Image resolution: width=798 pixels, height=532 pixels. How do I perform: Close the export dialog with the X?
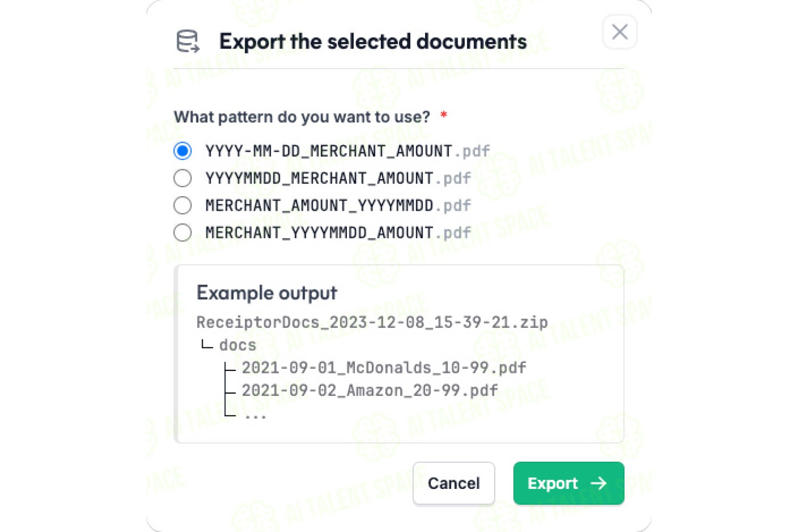click(620, 32)
